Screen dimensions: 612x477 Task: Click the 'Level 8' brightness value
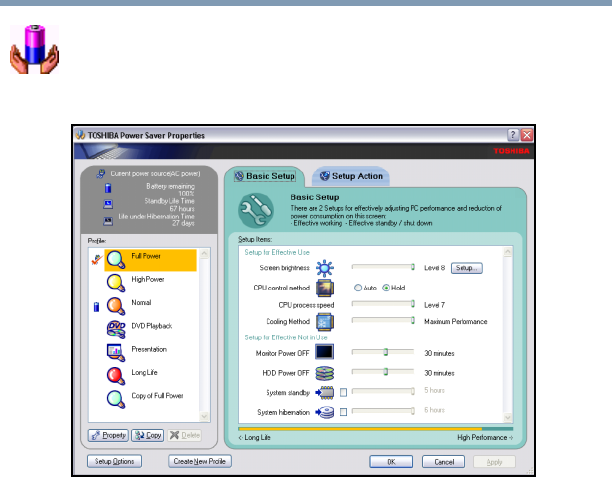click(434, 268)
